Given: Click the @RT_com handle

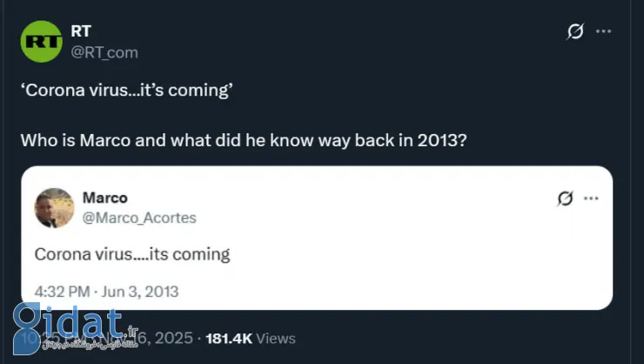Looking at the screenshot, I should pyautogui.click(x=104, y=52).
